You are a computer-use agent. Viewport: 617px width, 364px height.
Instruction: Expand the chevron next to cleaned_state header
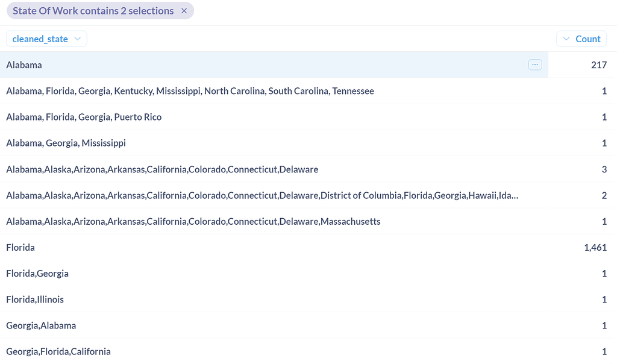tap(78, 38)
